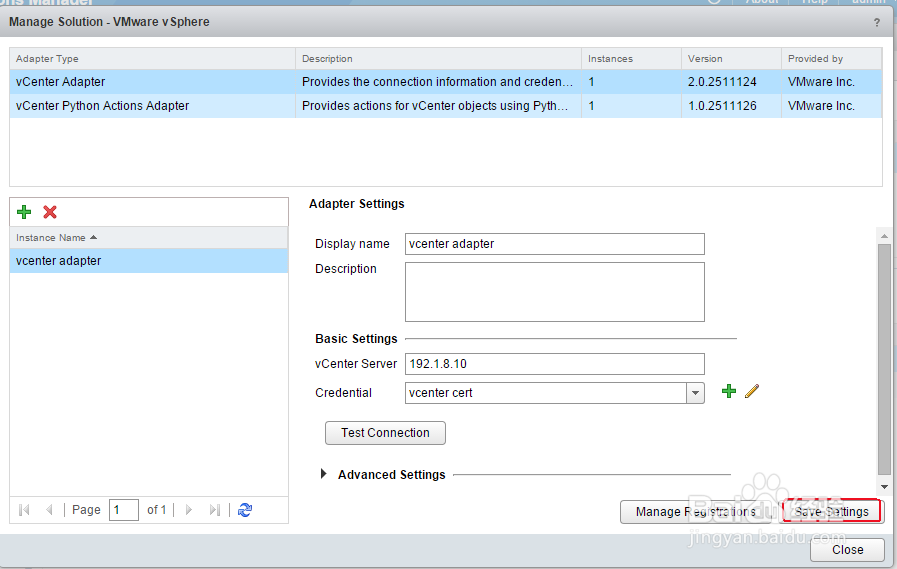Expand the Advanced Settings section
Image resolution: width=897 pixels, height=569 pixels.
pos(324,473)
